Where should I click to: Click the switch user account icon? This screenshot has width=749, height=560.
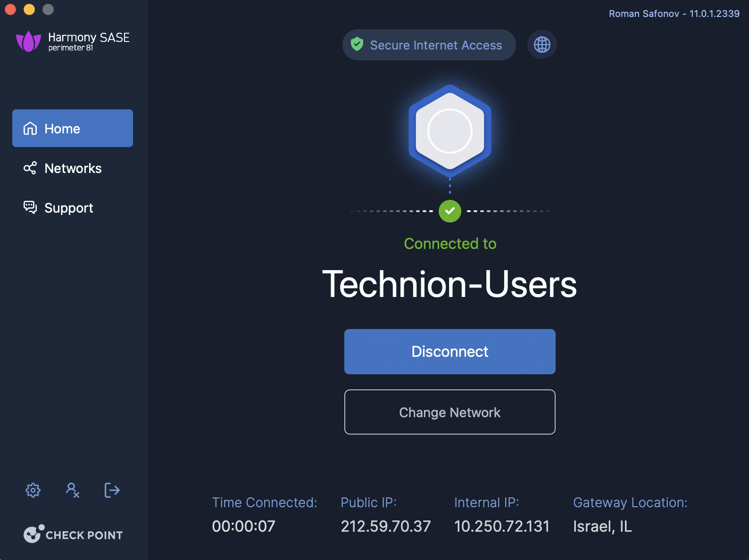(73, 490)
